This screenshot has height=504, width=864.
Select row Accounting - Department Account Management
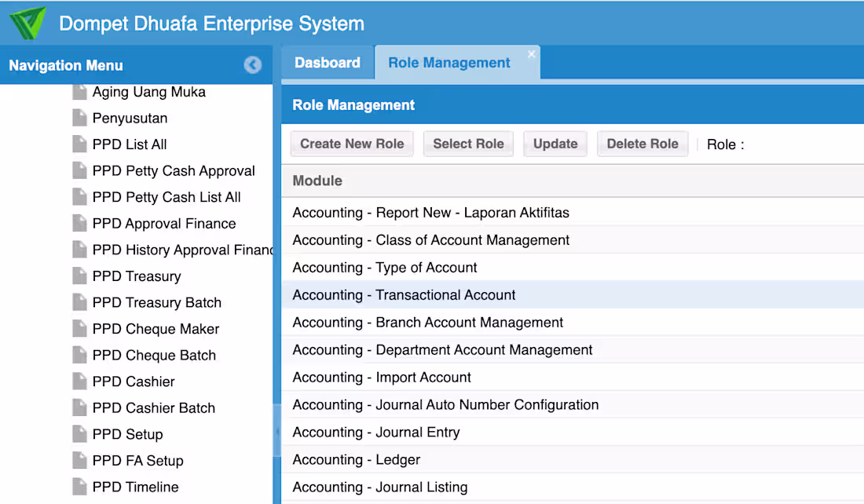tap(573, 350)
